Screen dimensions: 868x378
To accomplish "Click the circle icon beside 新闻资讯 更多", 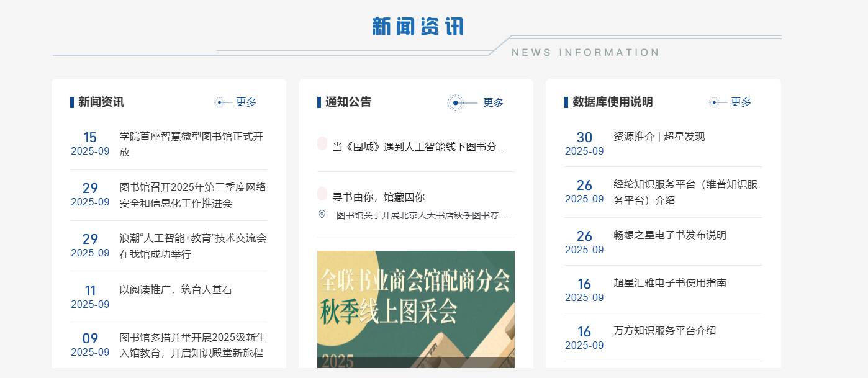I will 219,102.
